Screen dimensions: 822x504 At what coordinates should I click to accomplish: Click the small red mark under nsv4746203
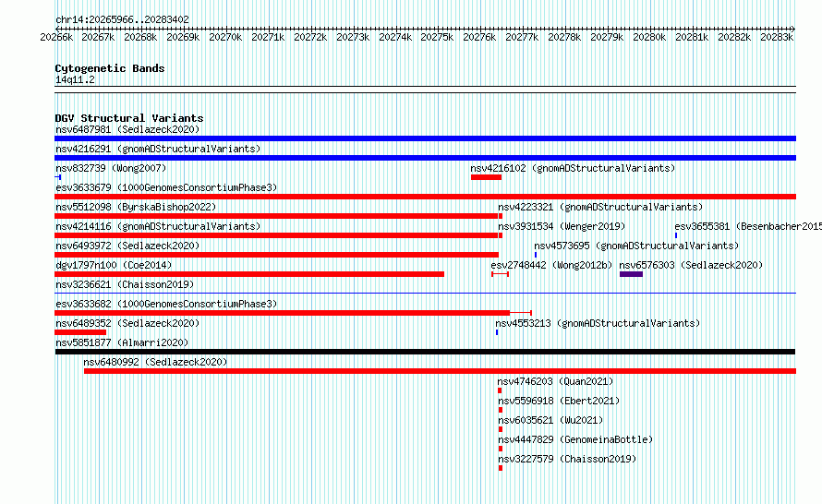(x=500, y=390)
